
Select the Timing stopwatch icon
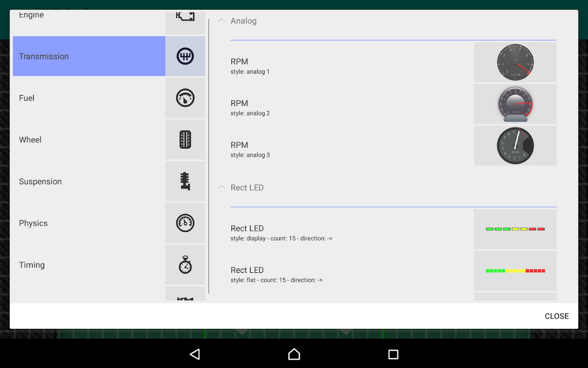[x=185, y=265]
